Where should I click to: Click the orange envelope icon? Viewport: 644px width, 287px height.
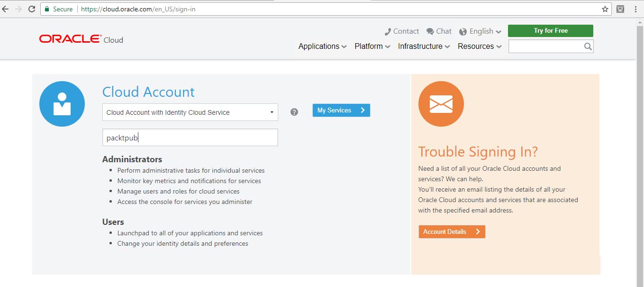(441, 104)
